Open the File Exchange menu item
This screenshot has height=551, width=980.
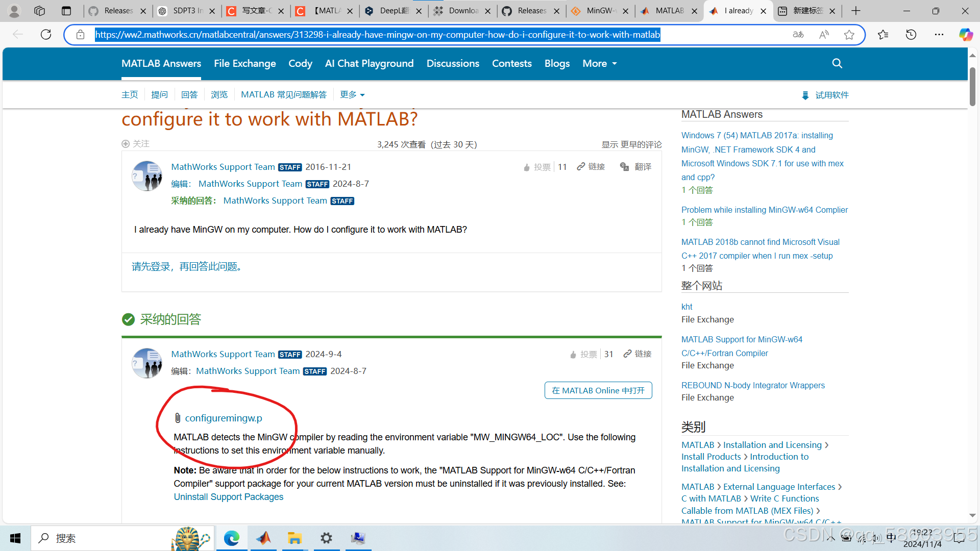245,64
